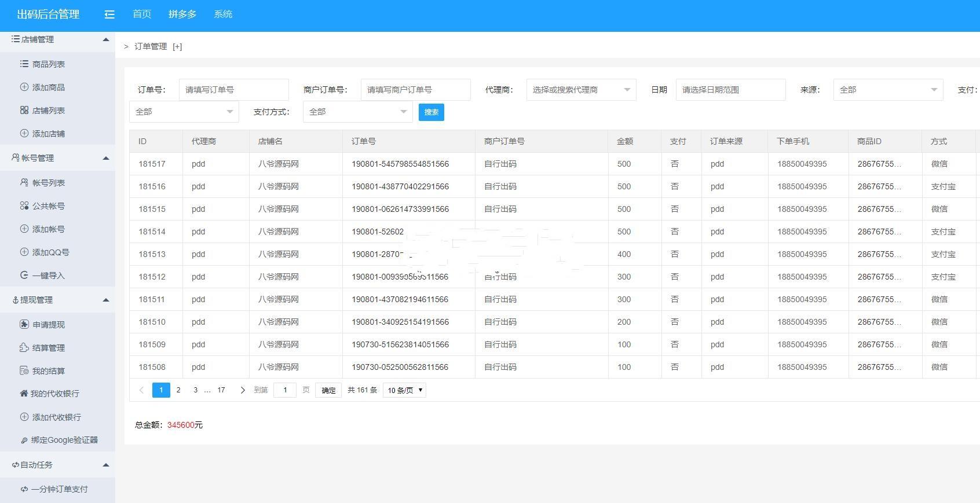Open the 日期 range picker field
This screenshot has height=503, width=980.
point(730,90)
